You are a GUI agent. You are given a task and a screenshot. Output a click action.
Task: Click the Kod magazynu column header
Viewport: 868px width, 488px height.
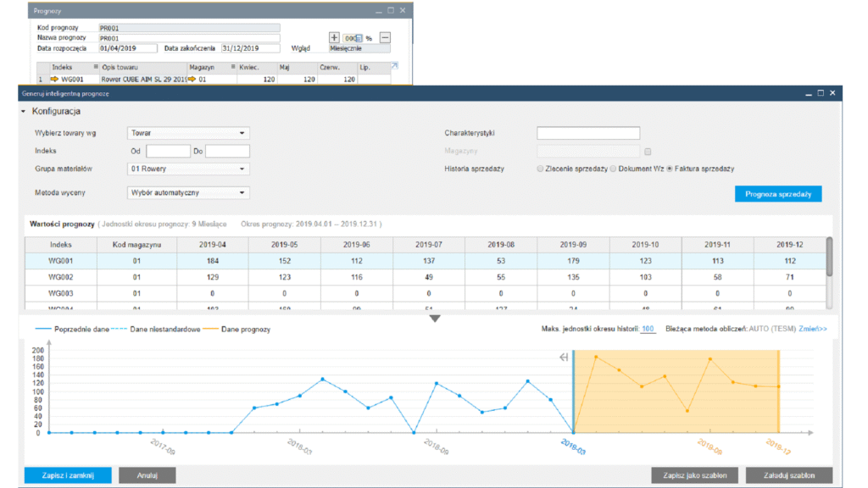(x=136, y=245)
